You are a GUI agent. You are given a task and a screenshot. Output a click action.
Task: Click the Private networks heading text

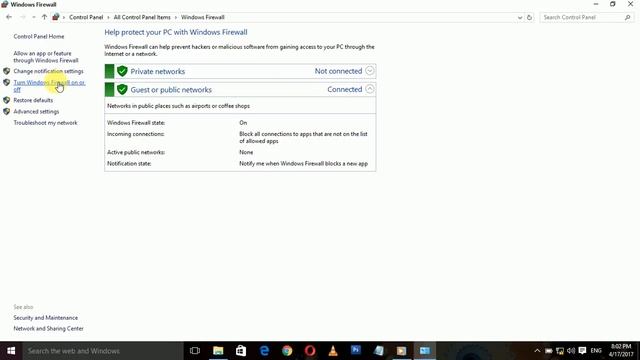pyautogui.click(x=158, y=71)
